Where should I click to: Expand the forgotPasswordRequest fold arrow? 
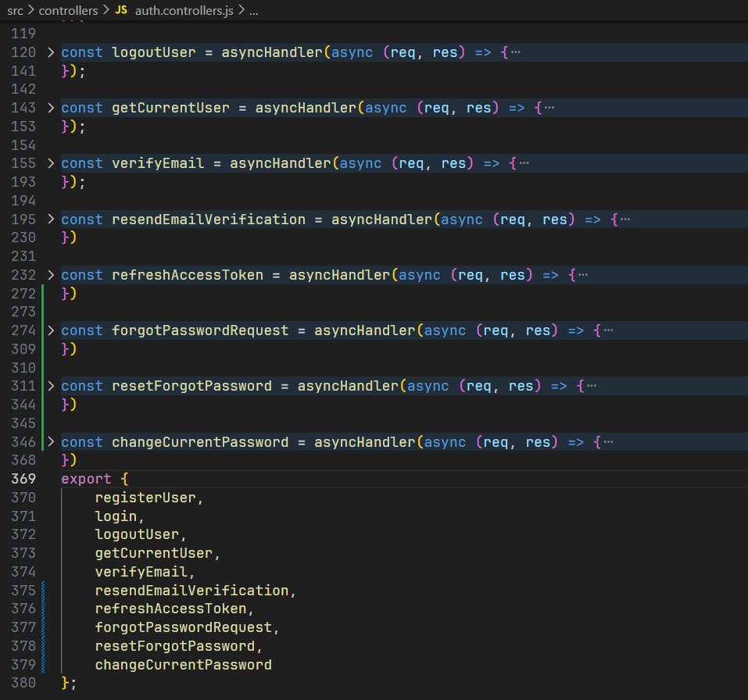(x=51, y=330)
